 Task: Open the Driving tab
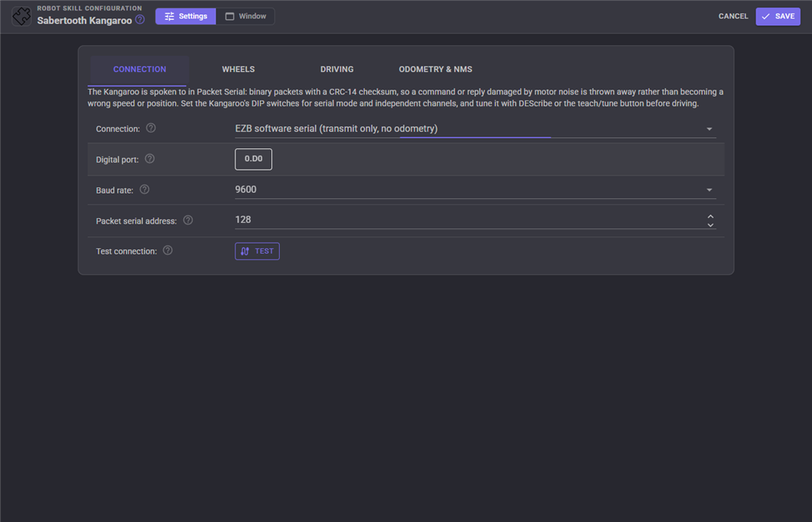pos(336,69)
